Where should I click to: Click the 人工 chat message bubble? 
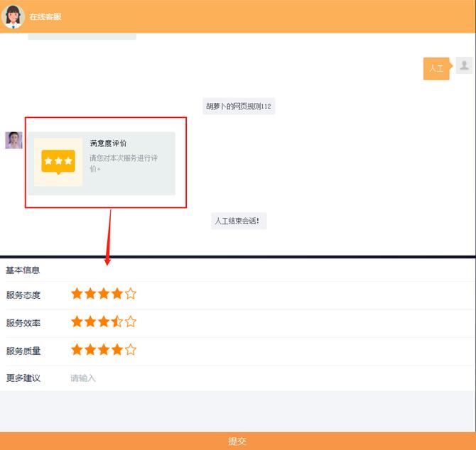tap(436, 69)
